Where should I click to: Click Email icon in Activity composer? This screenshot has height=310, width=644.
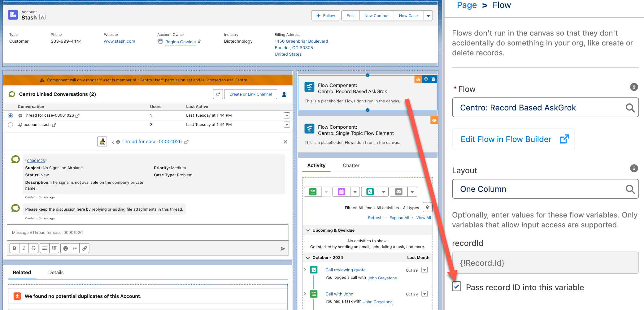click(399, 192)
